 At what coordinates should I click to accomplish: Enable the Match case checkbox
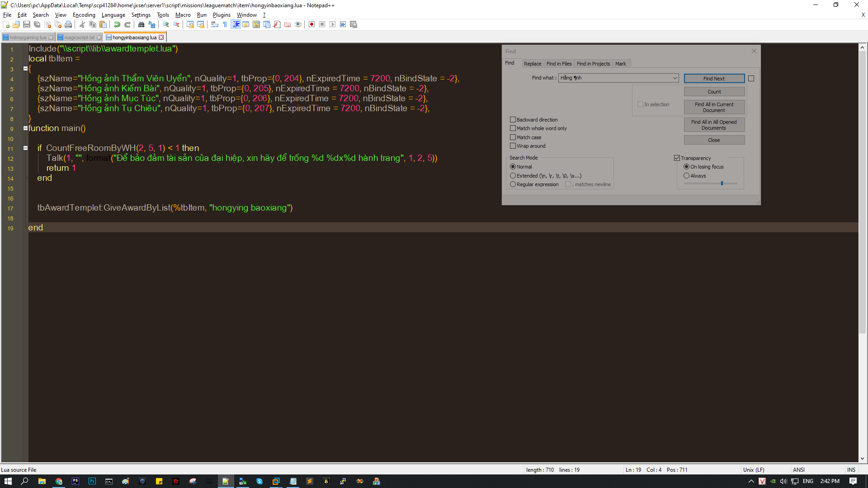click(x=513, y=137)
